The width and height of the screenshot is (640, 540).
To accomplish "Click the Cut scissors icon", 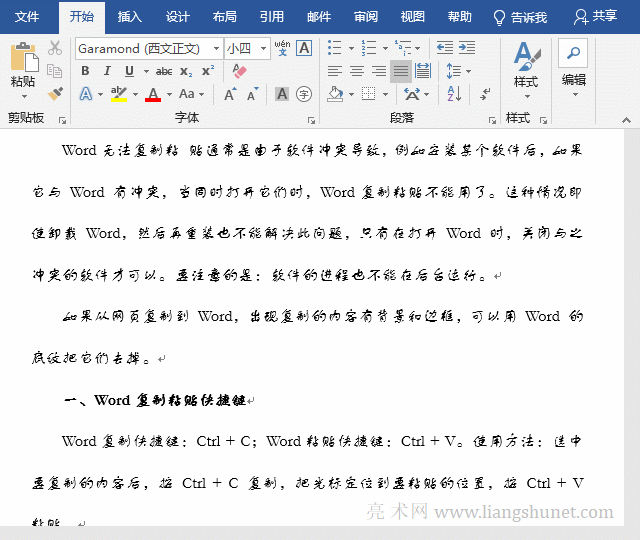I will point(55,49).
